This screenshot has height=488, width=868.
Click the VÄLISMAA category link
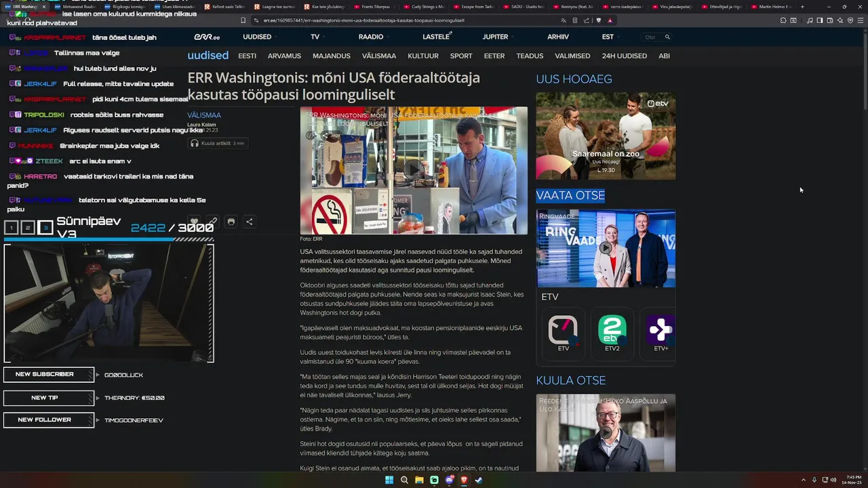click(x=204, y=115)
